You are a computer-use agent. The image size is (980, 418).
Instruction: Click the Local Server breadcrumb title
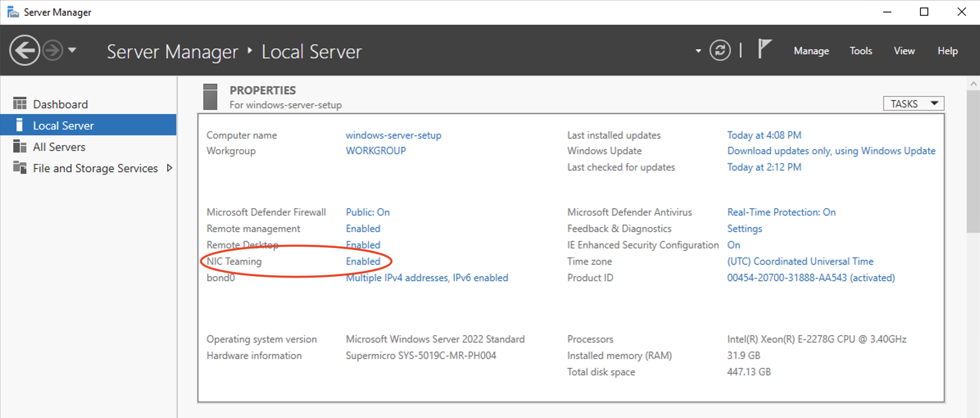311,52
